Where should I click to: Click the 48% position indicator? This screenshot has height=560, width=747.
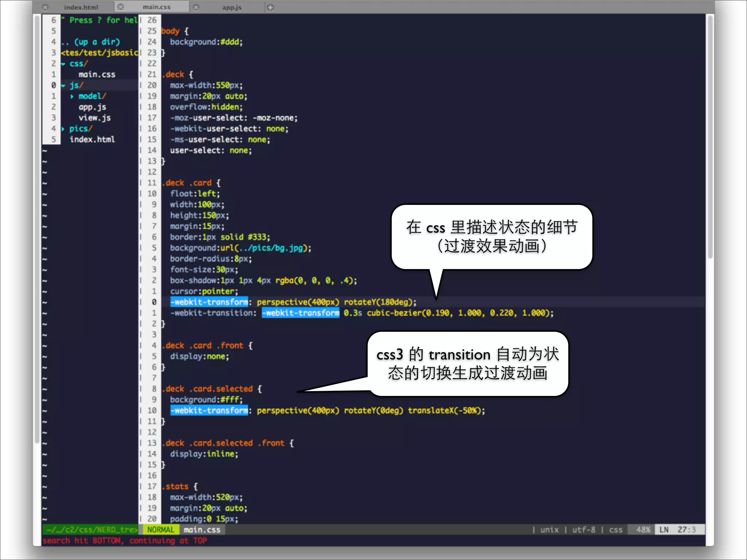pyautogui.click(x=643, y=530)
